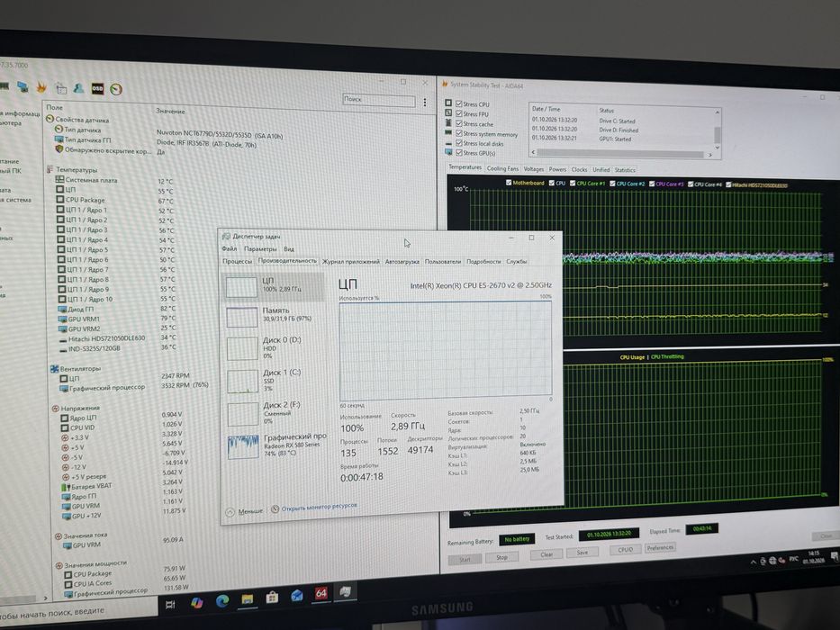Switch to the Cooling Fans tab

point(502,168)
